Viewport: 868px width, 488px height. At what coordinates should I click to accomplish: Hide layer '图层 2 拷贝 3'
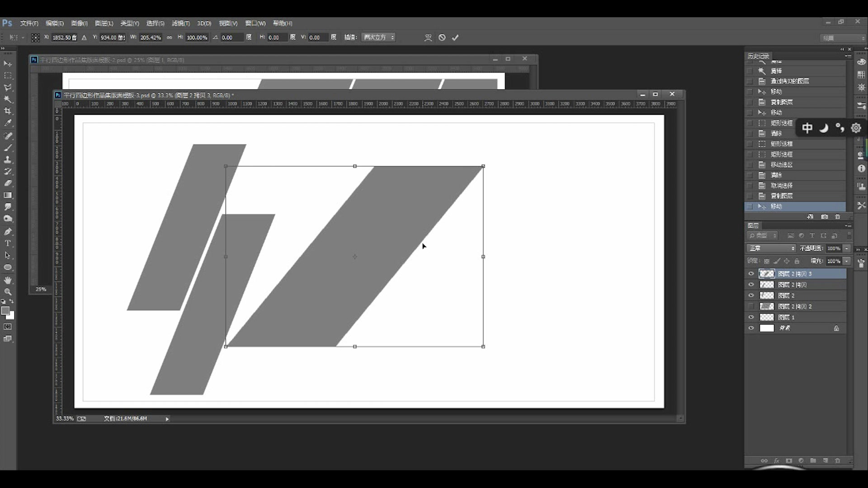point(751,274)
